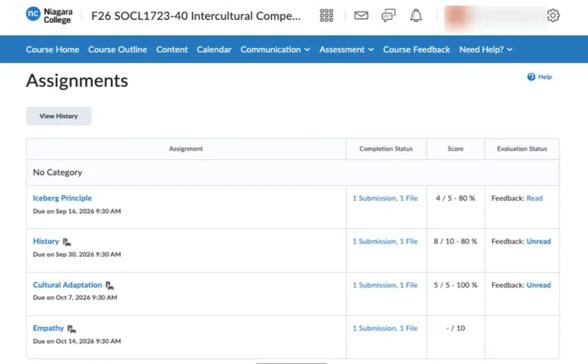Open the message alerts envelope icon
Screen dimensions: 588x364
point(361,16)
